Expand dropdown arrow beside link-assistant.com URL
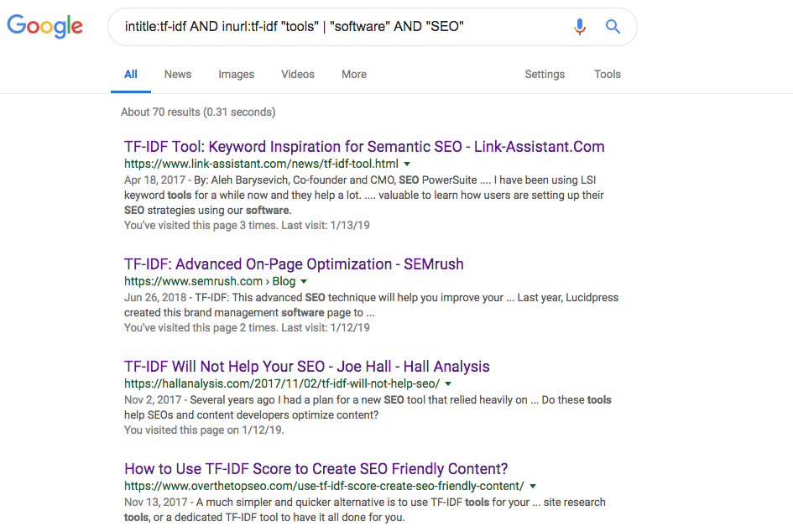The height and width of the screenshot is (532, 793). pos(407,164)
